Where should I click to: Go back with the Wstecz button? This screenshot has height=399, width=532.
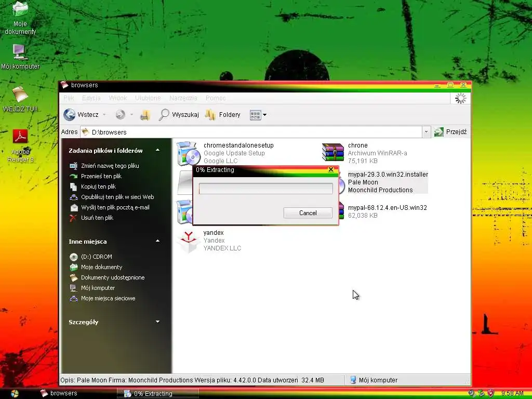tap(81, 115)
